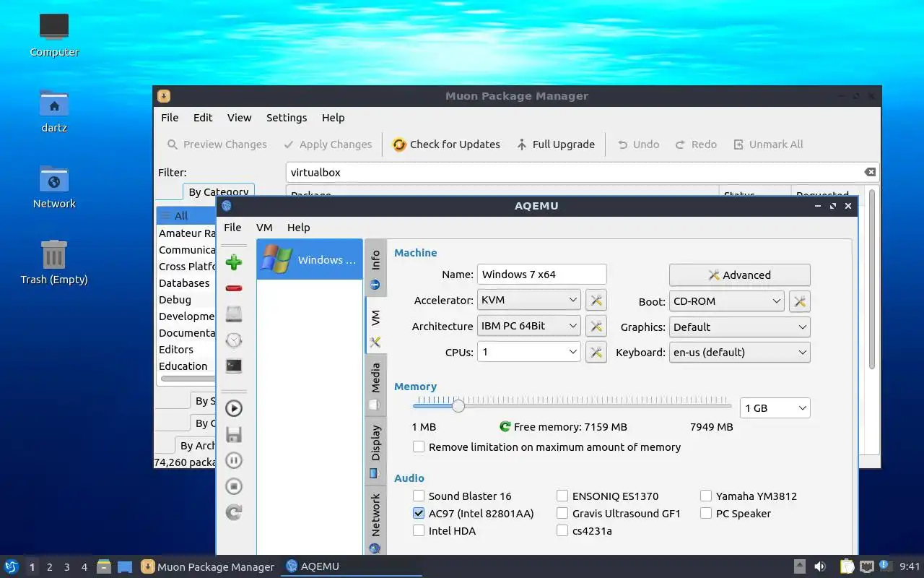
Task: Open dartz home folder desktop icon
Action: [54, 111]
